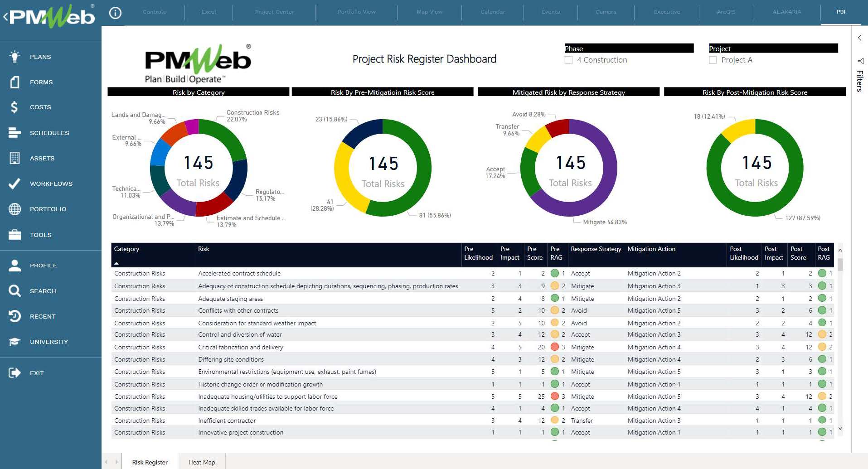Click the Exit door icon
868x469 pixels.
pyautogui.click(x=14, y=372)
